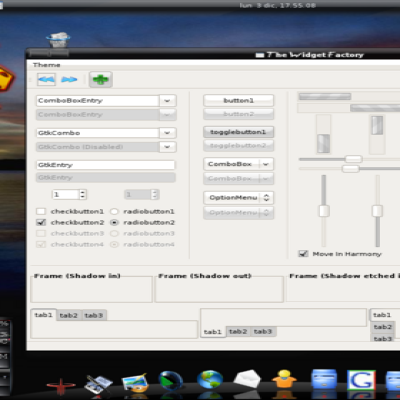Click the right vertical slider handle
The width and height of the screenshot is (400, 400).
pyautogui.click(x=377, y=211)
